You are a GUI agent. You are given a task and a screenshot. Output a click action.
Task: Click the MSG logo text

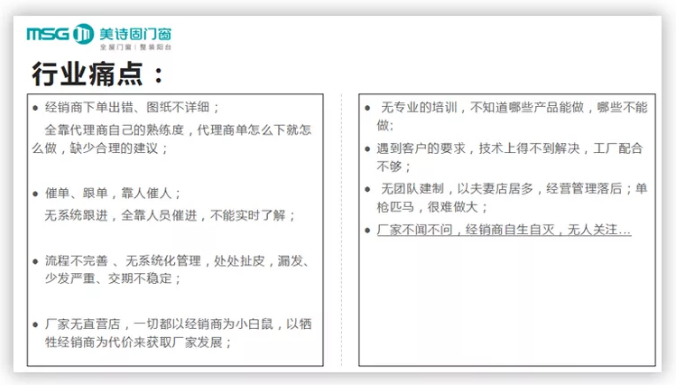point(48,34)
